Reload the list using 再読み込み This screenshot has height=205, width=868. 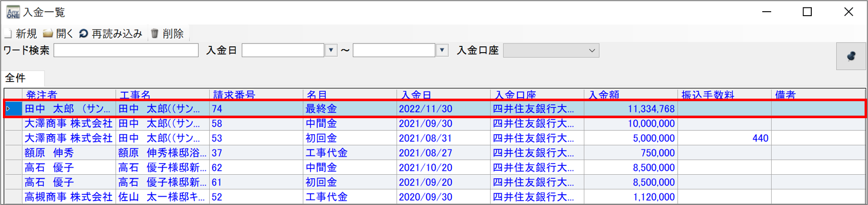pos(84,34)
